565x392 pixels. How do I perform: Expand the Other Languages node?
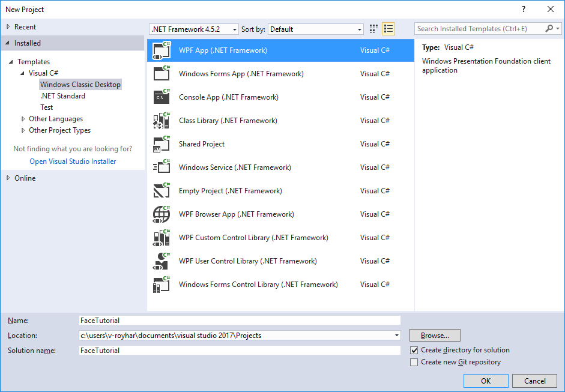coord(23,119)
